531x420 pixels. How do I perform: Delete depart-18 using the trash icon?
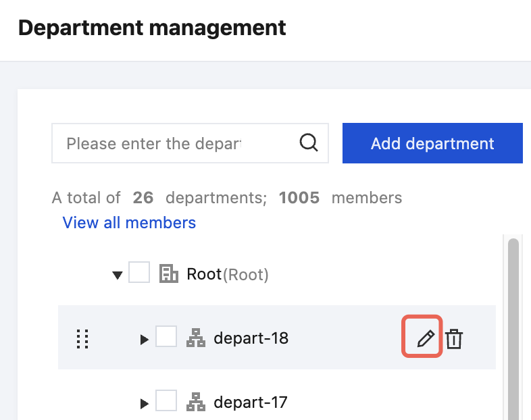454,338
